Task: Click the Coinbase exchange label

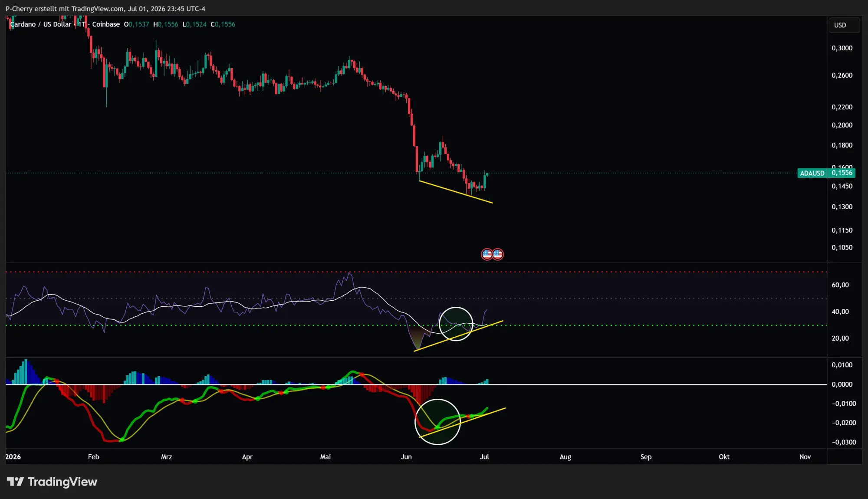Action: [106, 24]
